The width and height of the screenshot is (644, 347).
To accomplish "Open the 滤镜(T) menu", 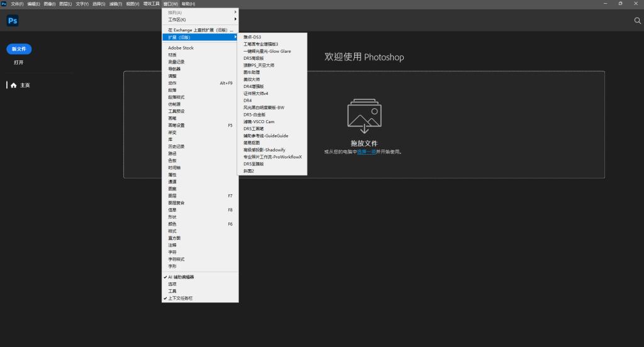I will pyautogui.click(x=116, y=4).
